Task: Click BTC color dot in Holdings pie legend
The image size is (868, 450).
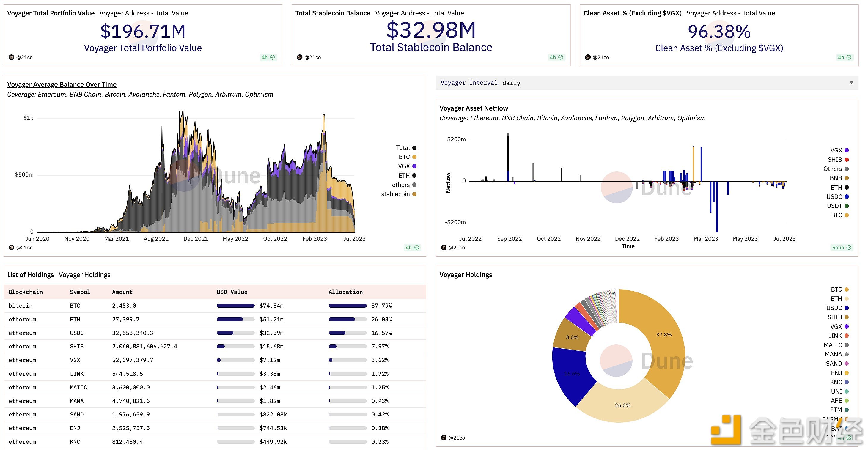Action: (x=846, y=289)
